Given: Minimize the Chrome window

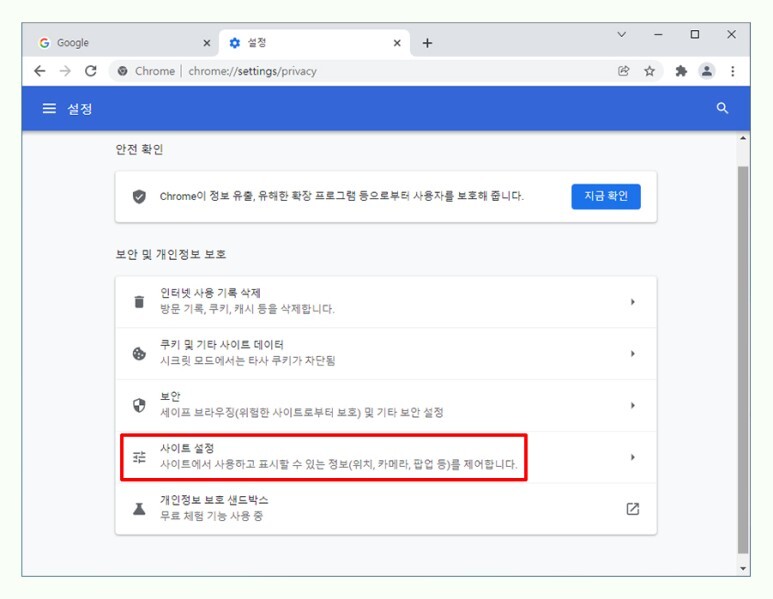Looking at the screenshot, I should (x=658, y=35).
